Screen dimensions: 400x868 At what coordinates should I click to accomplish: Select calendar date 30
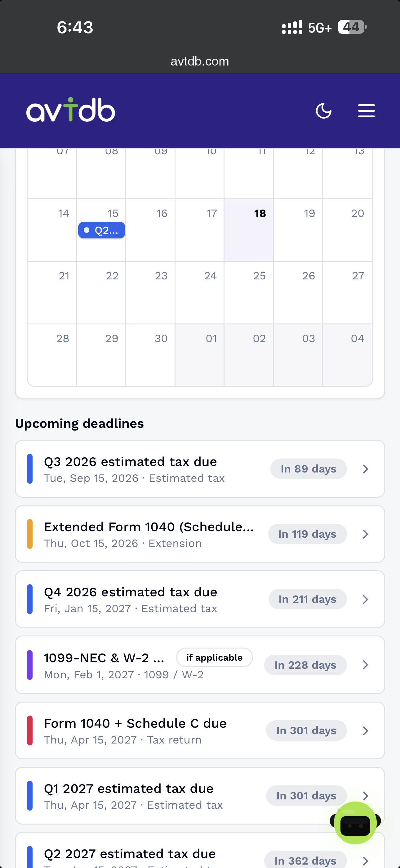click(150, 355)
